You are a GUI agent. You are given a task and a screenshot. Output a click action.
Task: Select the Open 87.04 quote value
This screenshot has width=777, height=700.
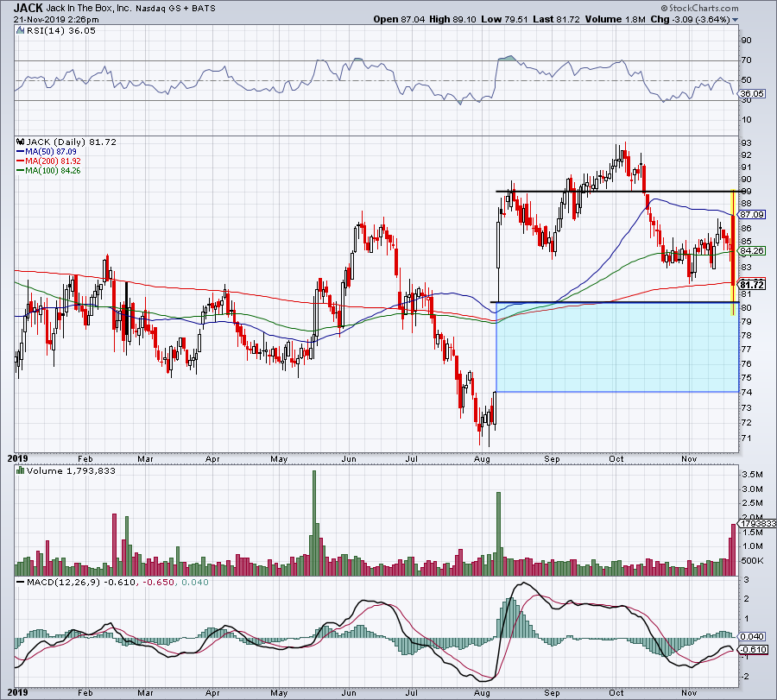point(399,19)
